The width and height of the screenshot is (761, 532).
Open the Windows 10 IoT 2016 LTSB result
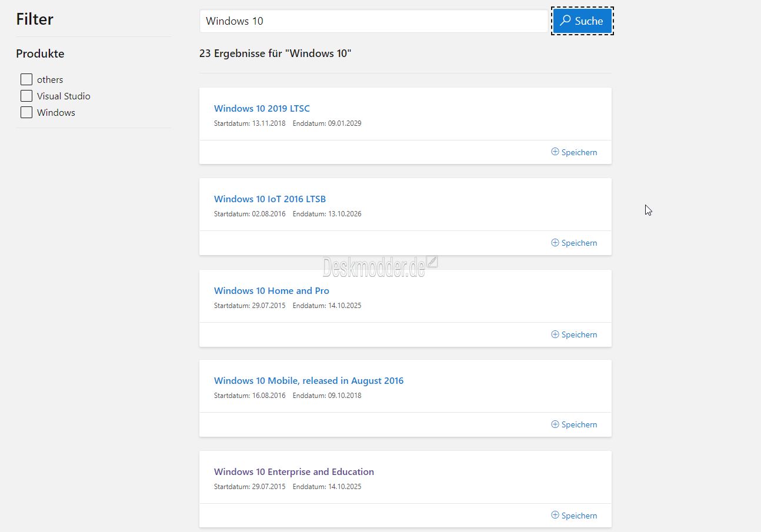coord(270,199)
